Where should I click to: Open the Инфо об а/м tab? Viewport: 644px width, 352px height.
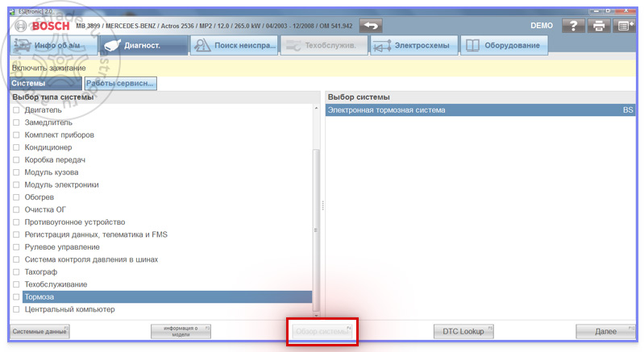point(53,45)
